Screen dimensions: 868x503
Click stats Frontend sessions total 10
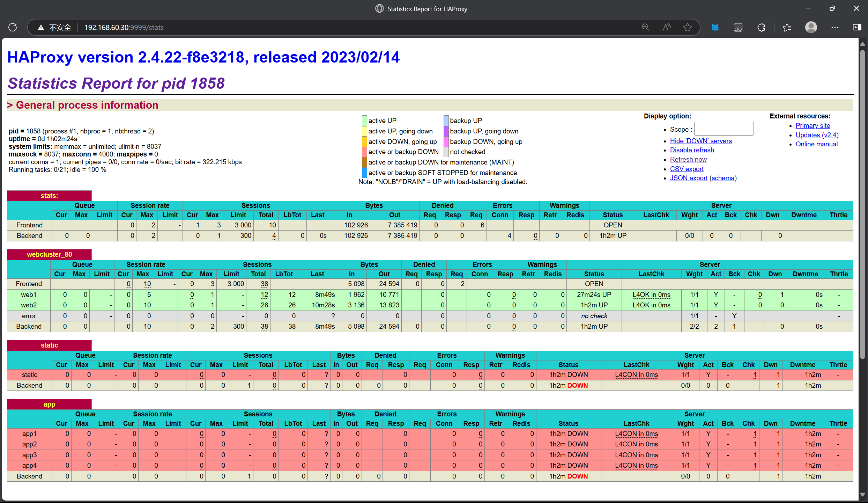pos(272,225)
